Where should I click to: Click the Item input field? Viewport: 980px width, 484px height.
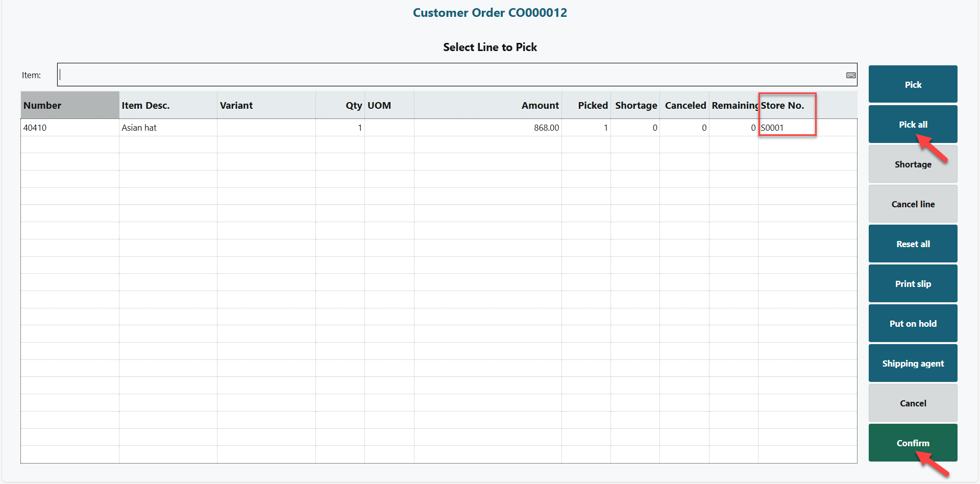tap(449, 75)
